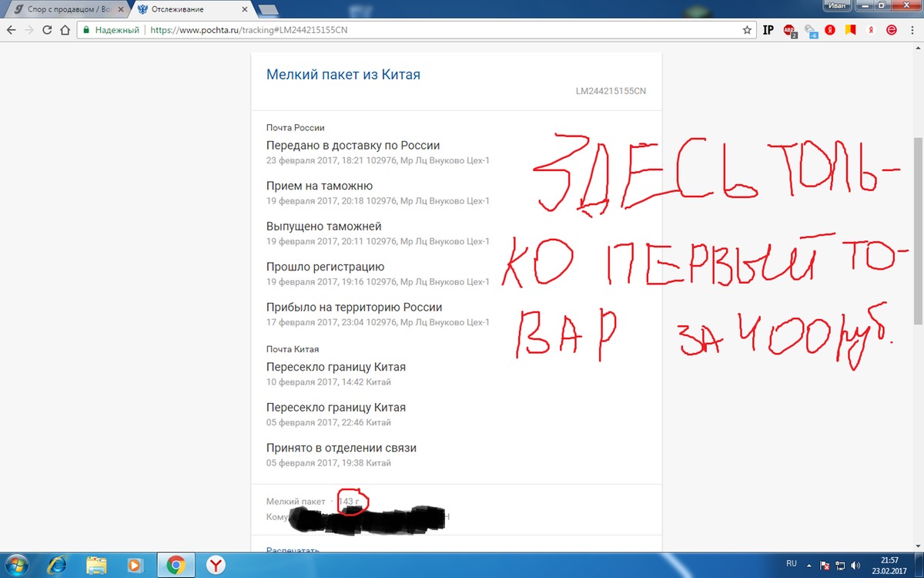Screen dimensions: 924x578
Task: Open the browser home page button
Action: [65, 30]
